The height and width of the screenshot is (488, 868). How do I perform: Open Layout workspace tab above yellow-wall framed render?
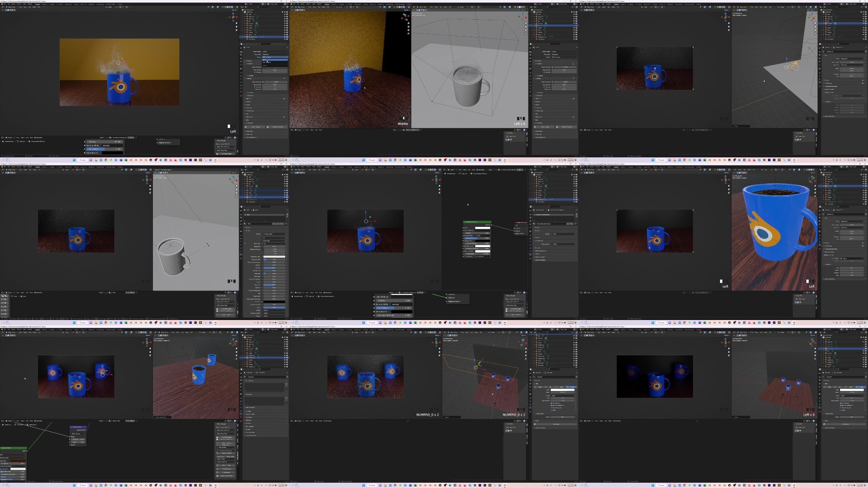[x=38, y=4]
